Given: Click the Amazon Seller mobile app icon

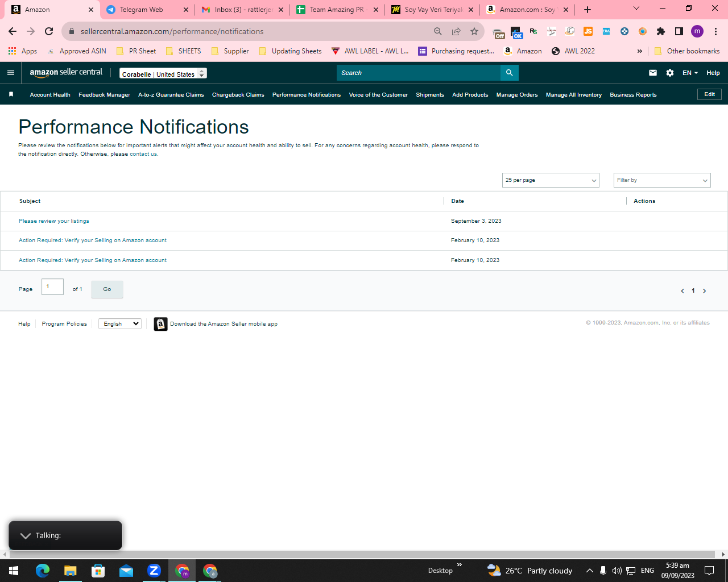Looking at the screenshot, I should click(160, 324).
